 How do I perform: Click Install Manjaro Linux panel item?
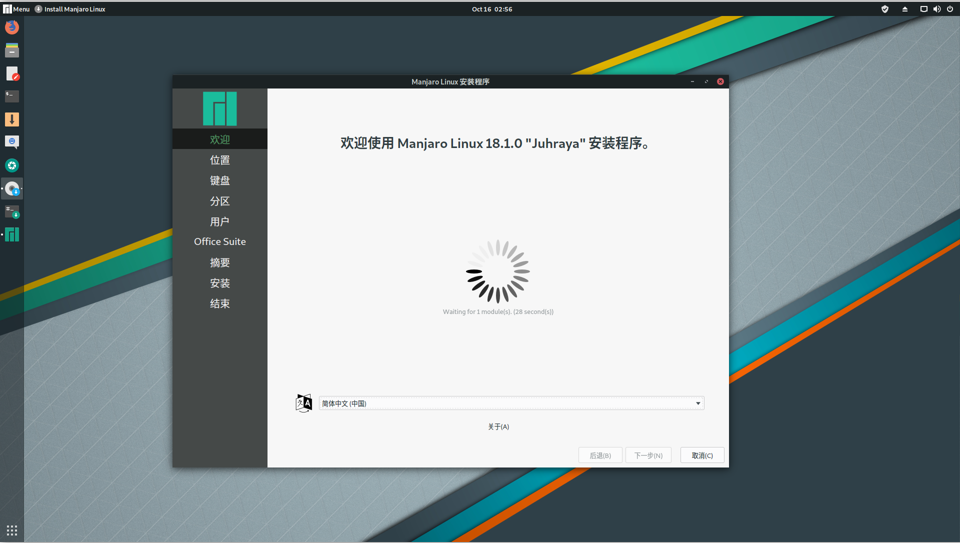[70, 9]
